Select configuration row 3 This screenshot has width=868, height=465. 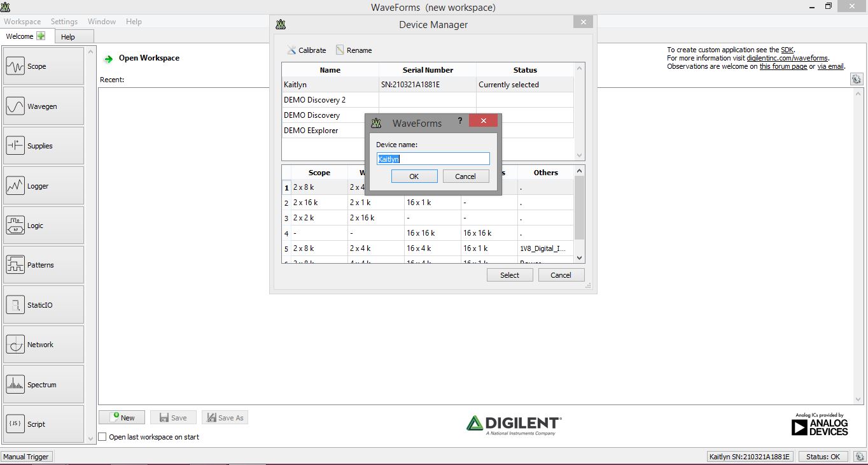click(428, 218)
